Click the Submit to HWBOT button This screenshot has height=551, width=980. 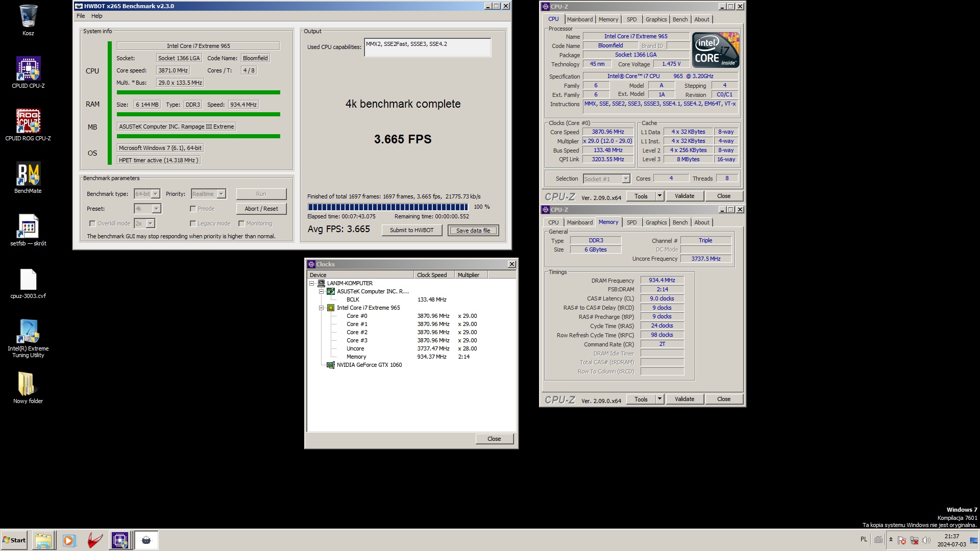click(411, 230)
